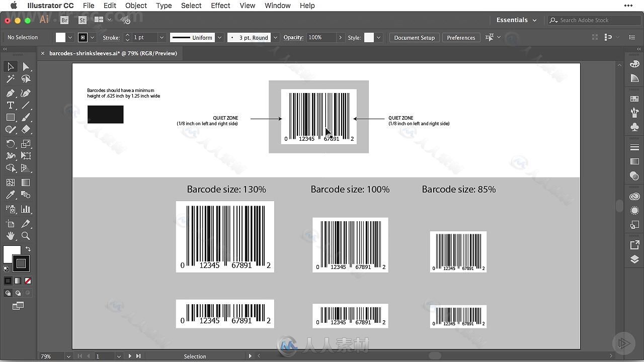644x362 pixels.
Task: Open the graphic Style dropdown
Action: [378, 38]
